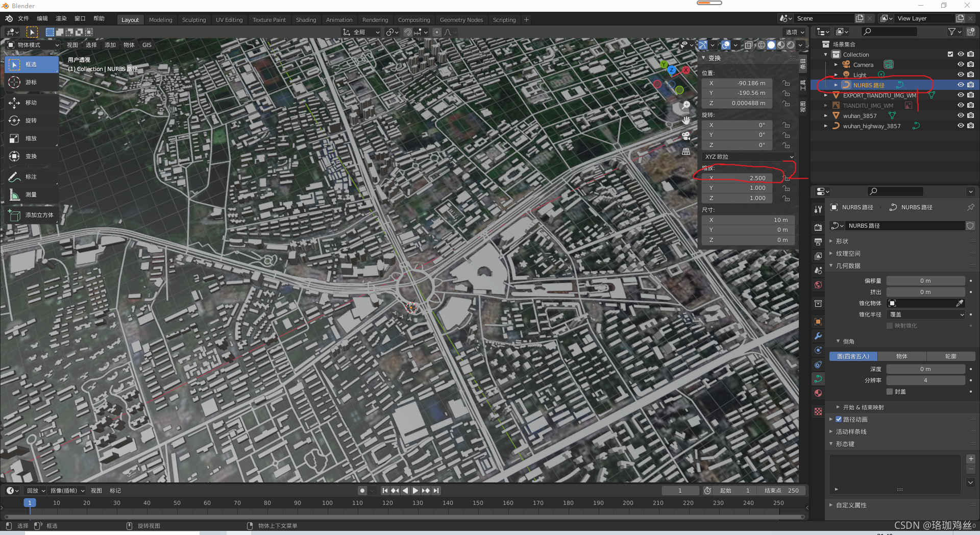Open the XYZ 欧拉 rotation mode dropdown

(x=748, y=157)
